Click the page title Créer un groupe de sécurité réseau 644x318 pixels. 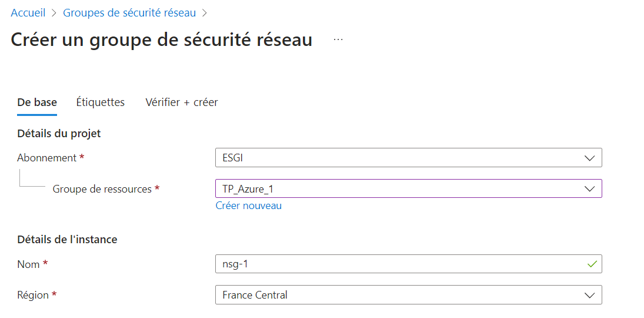(162, 40)
